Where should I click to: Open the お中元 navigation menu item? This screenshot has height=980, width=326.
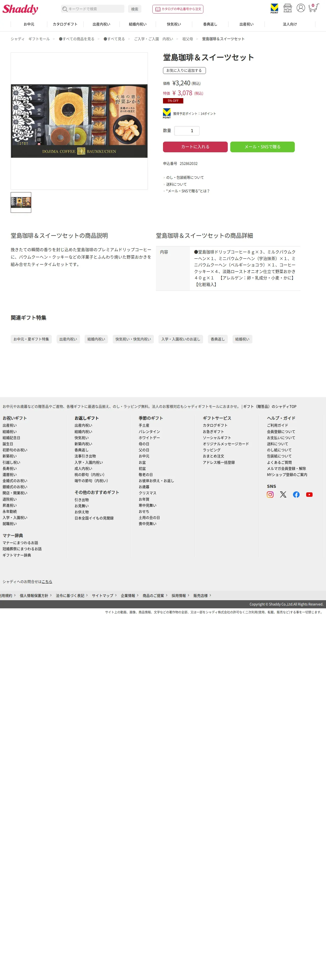click(x=29, y=24)
